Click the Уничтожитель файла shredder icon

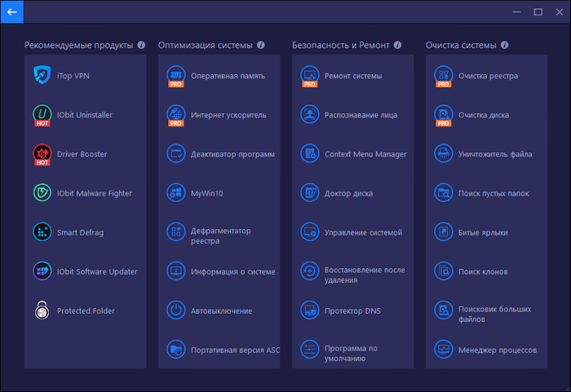pos(443,153)
